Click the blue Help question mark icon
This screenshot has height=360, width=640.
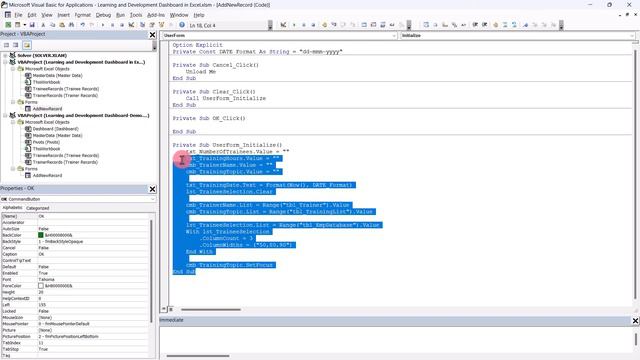[182, 25]
